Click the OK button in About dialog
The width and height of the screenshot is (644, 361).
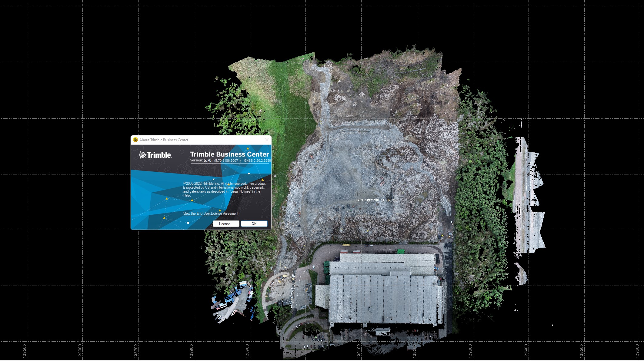point(254,224)
